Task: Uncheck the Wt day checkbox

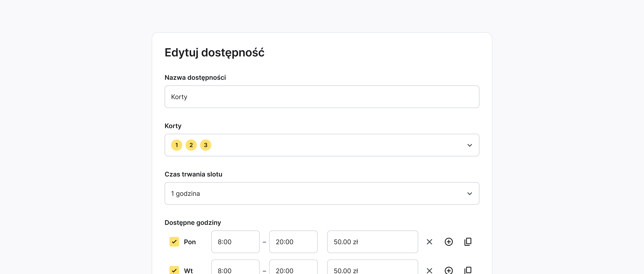Action: tap(174, 270)
